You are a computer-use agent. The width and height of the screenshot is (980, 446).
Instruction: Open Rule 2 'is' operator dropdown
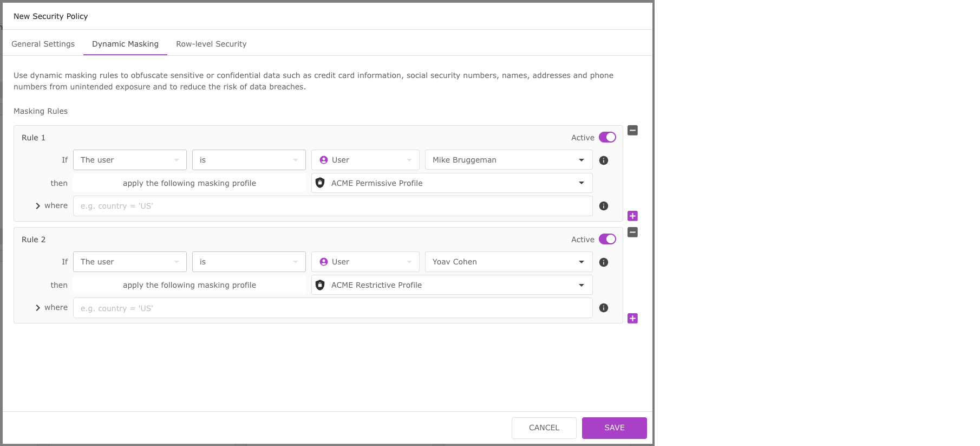pos(249,262)
